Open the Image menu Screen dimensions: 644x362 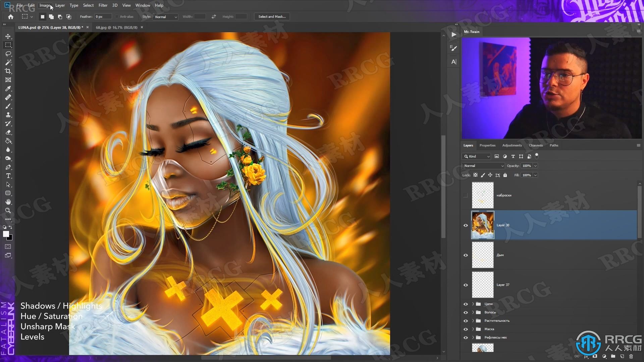pos(45,5)
